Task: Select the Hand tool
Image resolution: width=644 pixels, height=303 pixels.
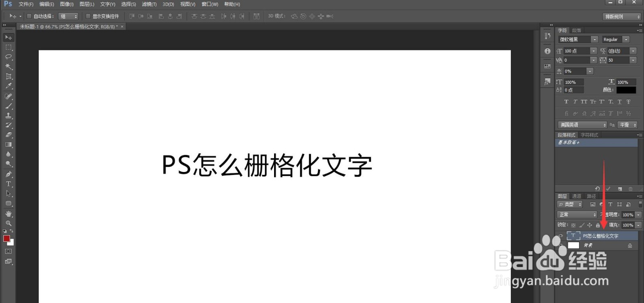Action: pyautogui.click(x=8, y=214)
